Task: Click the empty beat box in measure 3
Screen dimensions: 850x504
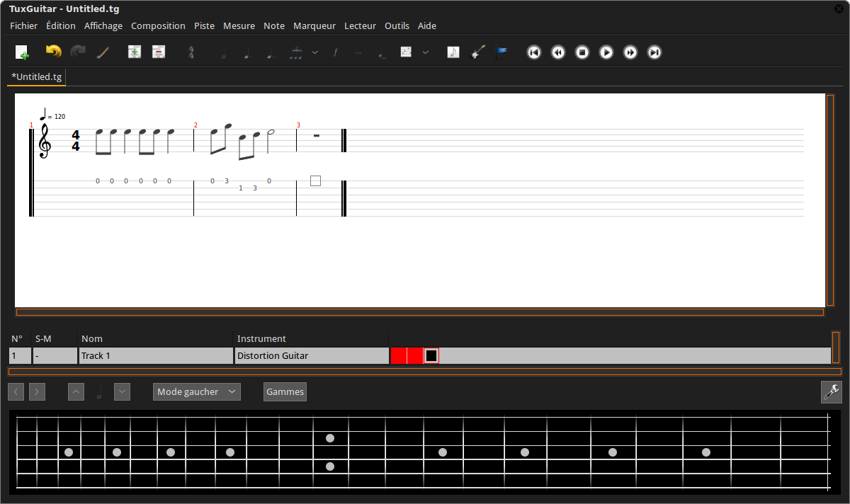Action: pyautogui.click(x=315, y=181)
